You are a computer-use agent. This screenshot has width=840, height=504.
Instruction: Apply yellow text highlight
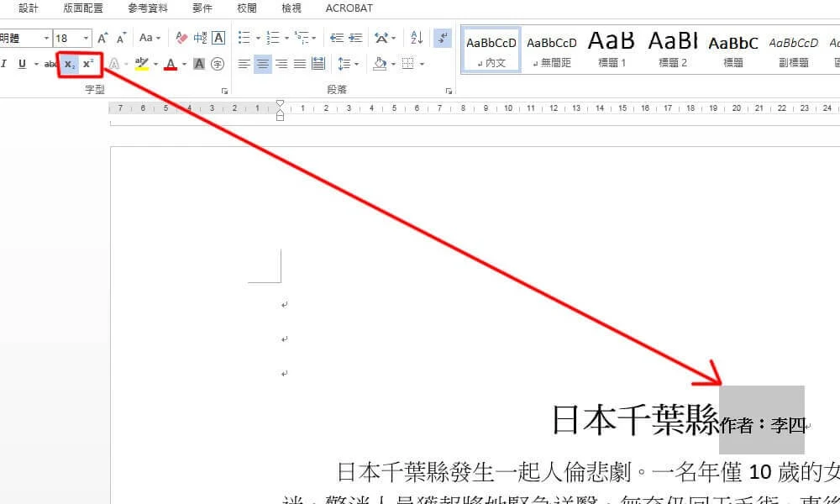coord(141,65)
